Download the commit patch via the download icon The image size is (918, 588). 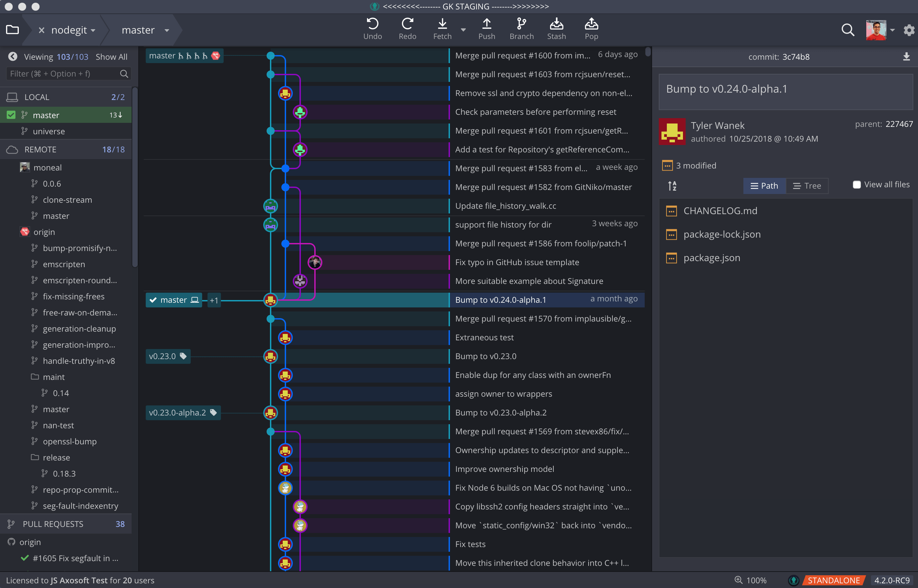(906, 56)
